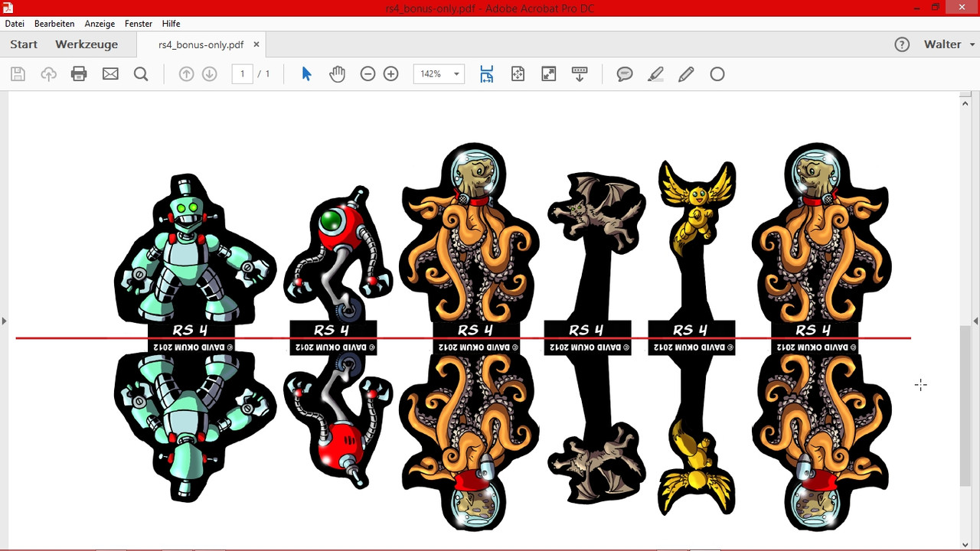
Task: Switch to full screen mode icon
Action: 548,74
